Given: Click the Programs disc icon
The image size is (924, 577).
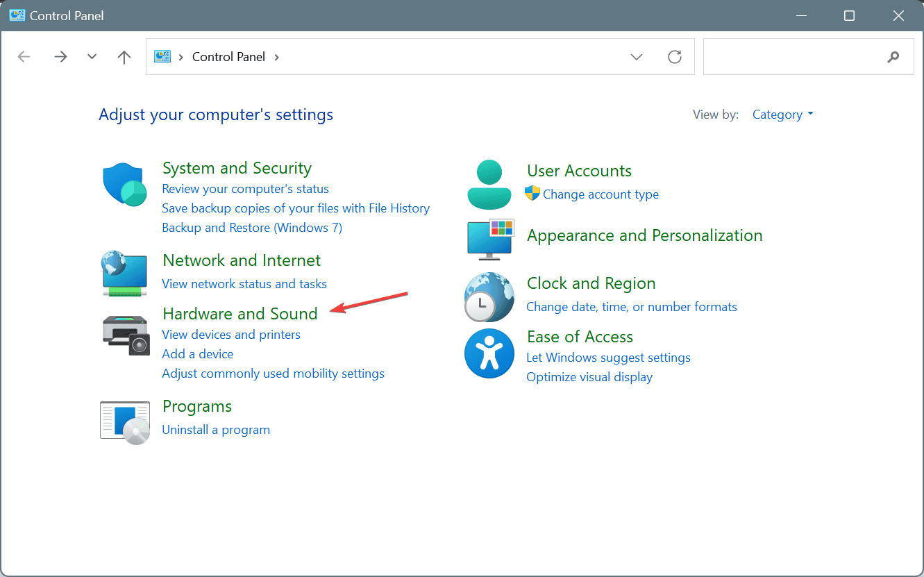Looking at the screenshot, I should [x=125, y=422].
